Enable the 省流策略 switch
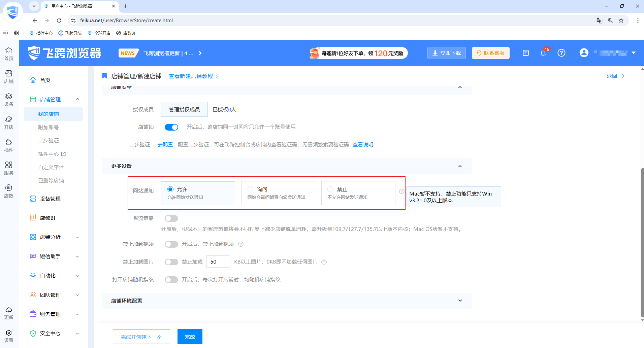644x348 pixels. [x=171, y=218]
